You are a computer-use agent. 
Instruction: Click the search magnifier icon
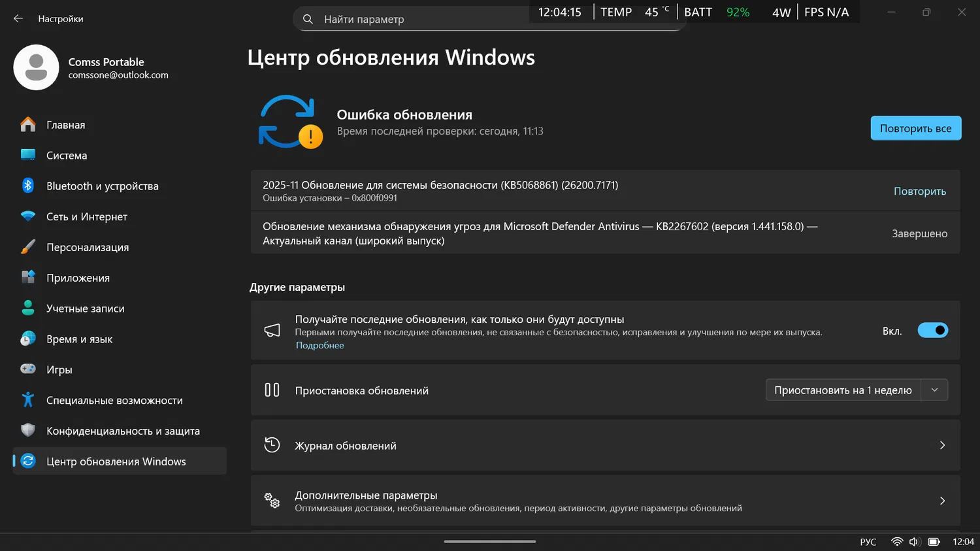click(308, 19)
